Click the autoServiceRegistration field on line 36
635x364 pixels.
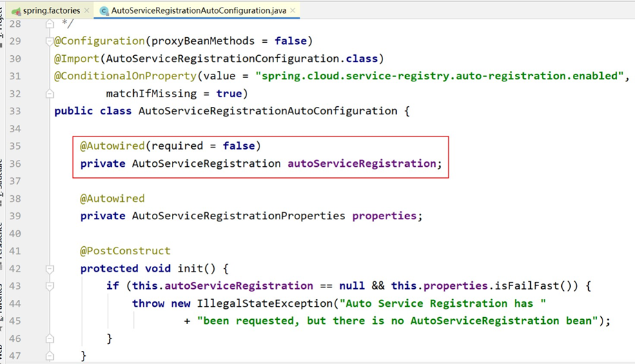tap(362, 163)
